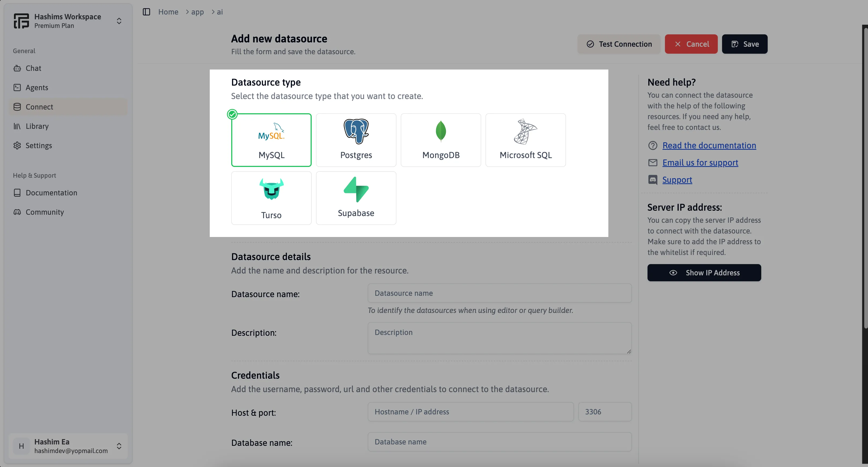Viewport: 868px width, 467px height.
Task: Open the Chat sidebar menu item
Action: point(33,68)
